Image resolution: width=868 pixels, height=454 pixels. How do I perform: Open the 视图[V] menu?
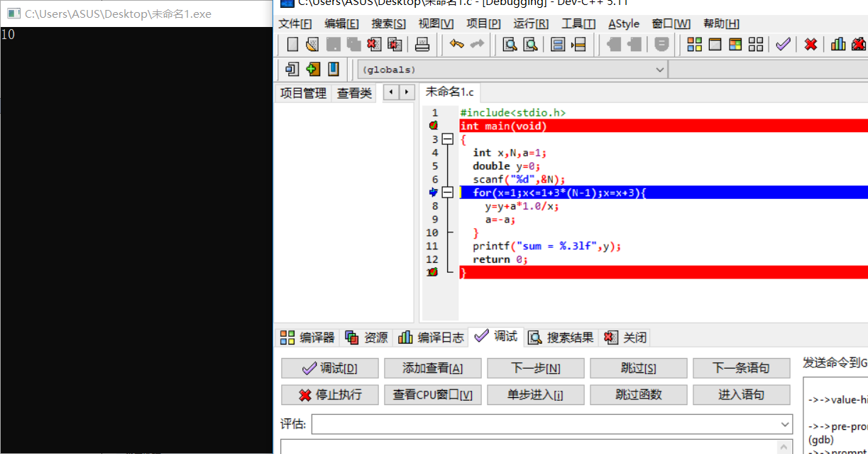click(x=436, y=23)
